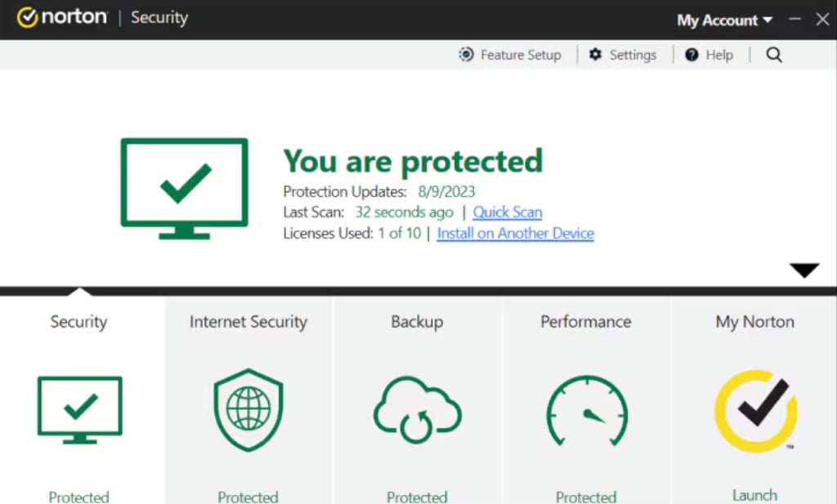Click the Feature Setup icon
This screenshot has width=837, height=504.
[466, 55]
